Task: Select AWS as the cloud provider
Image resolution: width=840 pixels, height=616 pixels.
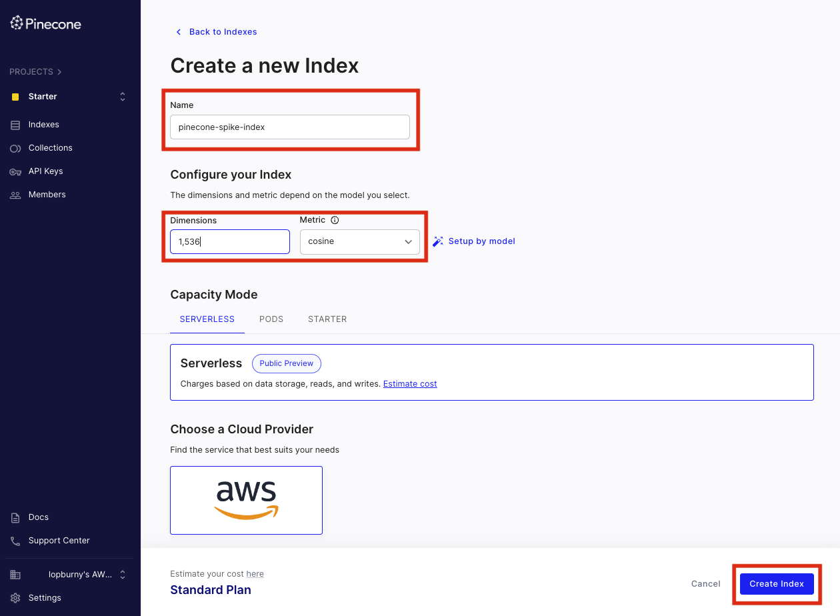Action: tap(246, 500)
